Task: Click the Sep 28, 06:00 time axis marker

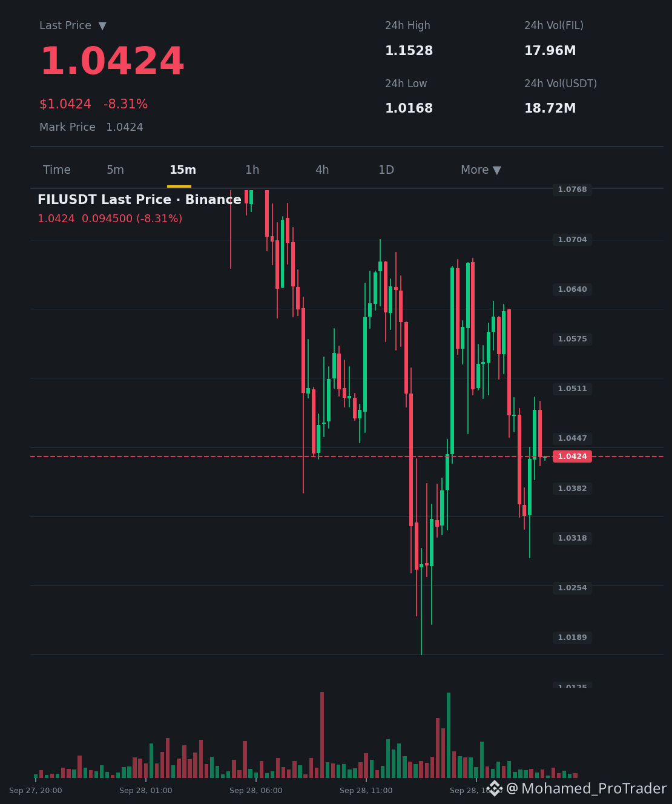Action: [256, 791]
